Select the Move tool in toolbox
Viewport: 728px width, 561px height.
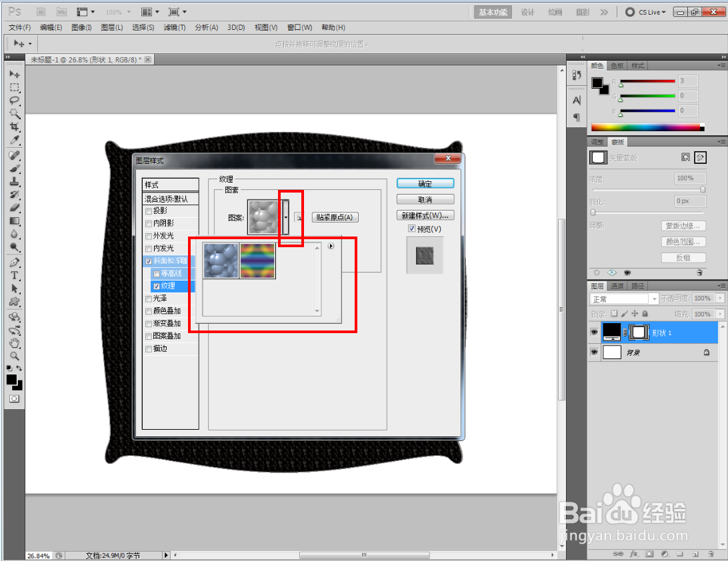(15, 74)
